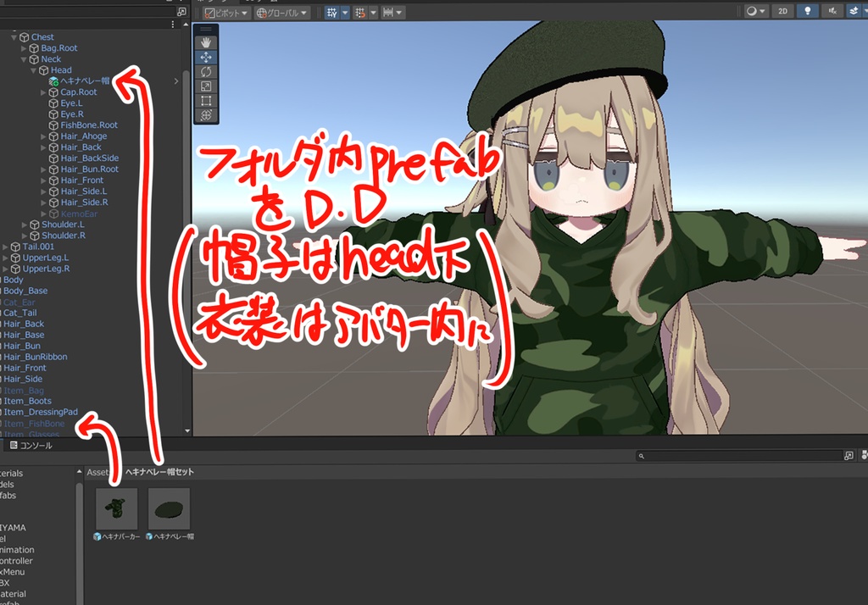Click prefab icon beside ヘキナベレー帽 asset label
Screen dimensions: 868x605
[149, 536]
